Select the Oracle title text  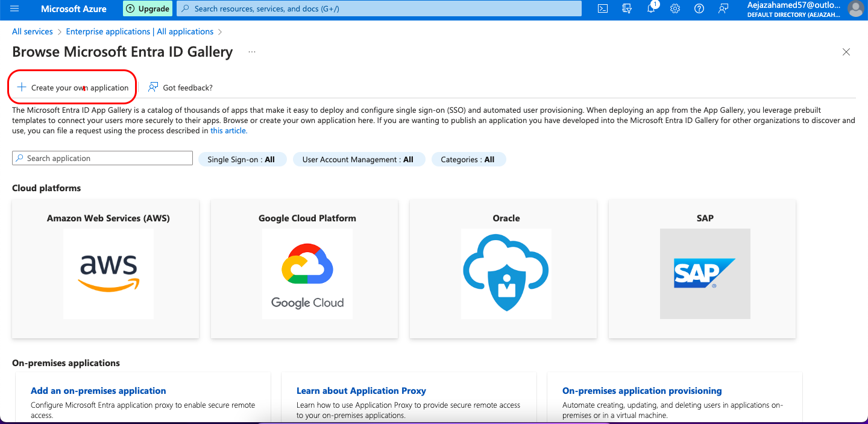506,218
